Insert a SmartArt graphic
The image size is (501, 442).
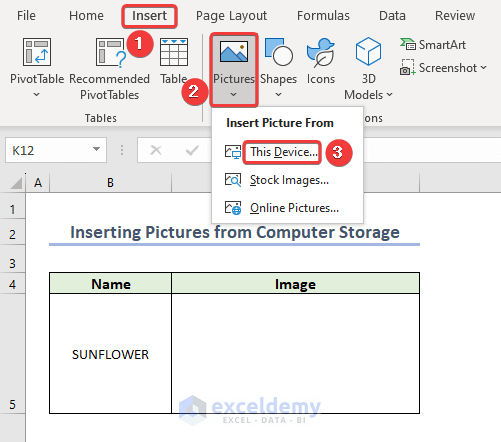(433, 45)
